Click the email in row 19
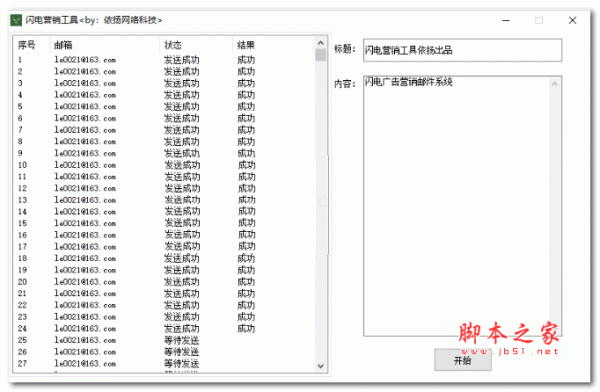This screenshot has height=392, width=600. pyautogui.click(x=85, y=270)
